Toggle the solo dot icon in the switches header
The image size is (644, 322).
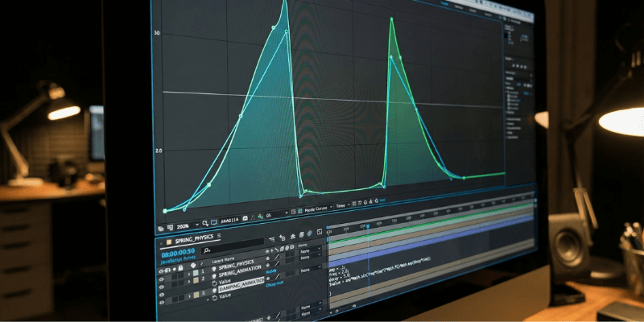point(174,269)
